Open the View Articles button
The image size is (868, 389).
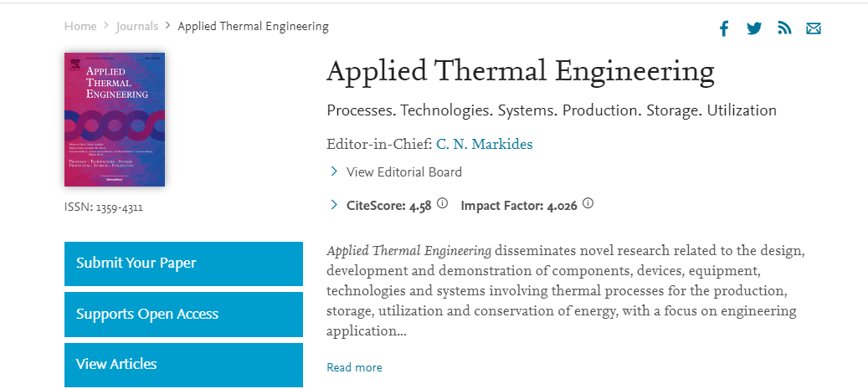[183, 365]
